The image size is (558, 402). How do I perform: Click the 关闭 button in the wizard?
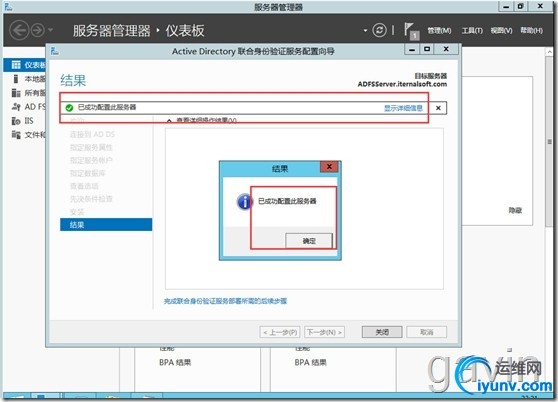[x=382, y=332]
